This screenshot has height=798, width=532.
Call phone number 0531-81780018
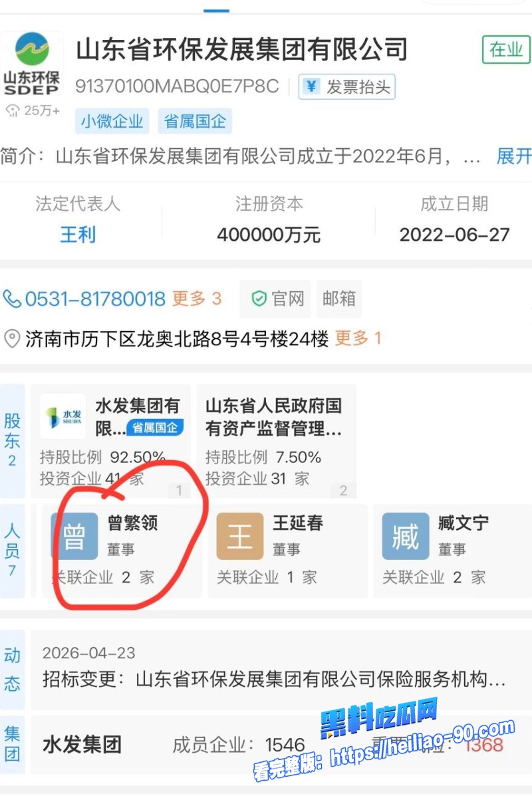[95, 299]
